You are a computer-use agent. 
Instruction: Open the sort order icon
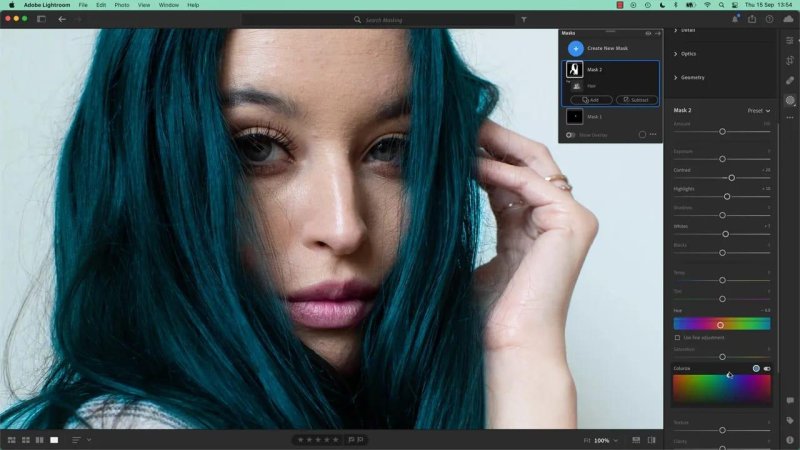point(76,440)
